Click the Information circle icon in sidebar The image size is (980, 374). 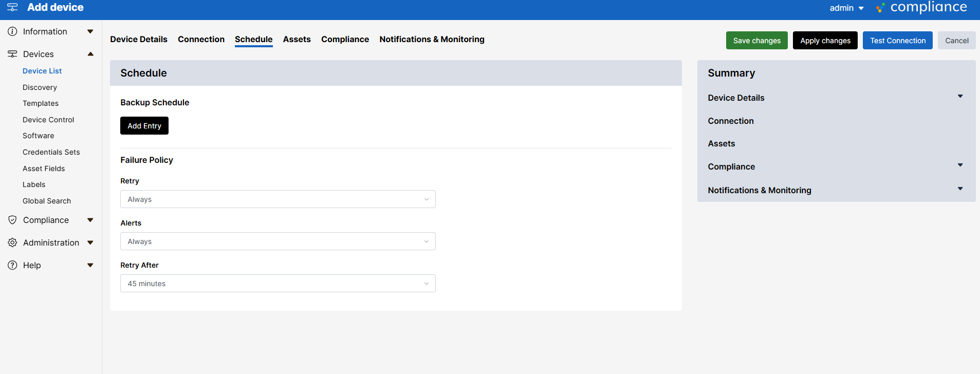[12, 31]
